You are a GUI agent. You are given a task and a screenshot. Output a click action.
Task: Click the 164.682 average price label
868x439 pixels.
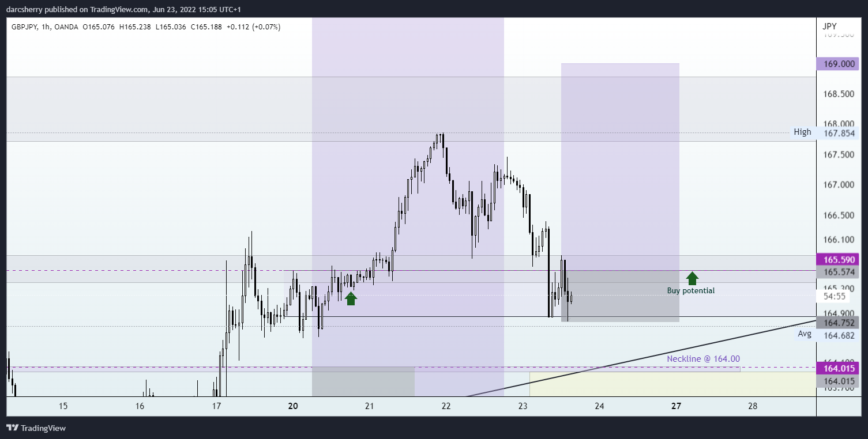839,335
